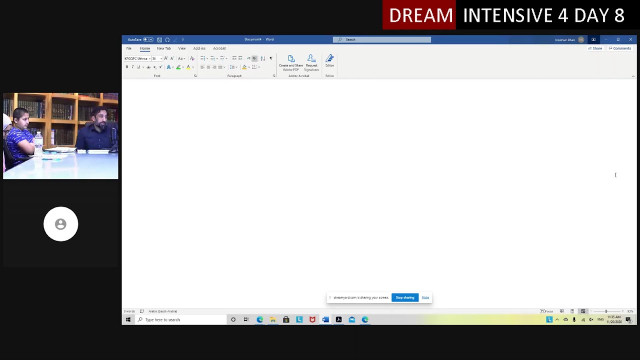Click the Focus mode status bar button

tap(547, 311)
